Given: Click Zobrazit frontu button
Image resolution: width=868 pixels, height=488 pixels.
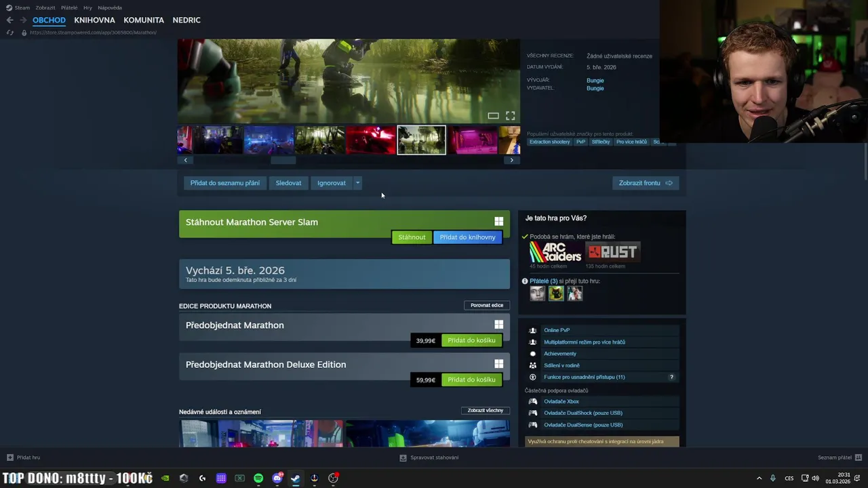Looking at the screenshot, I should (x=646, y=183).
